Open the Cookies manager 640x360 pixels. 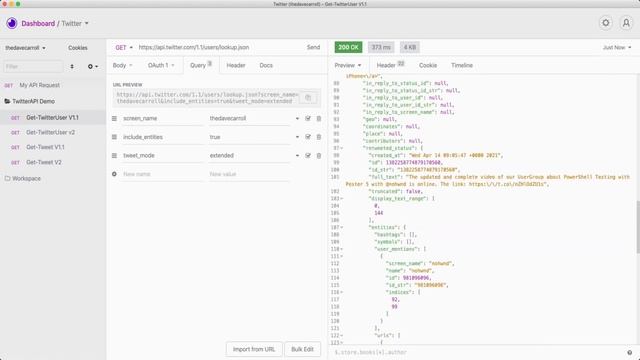click(x=78, y=48)
